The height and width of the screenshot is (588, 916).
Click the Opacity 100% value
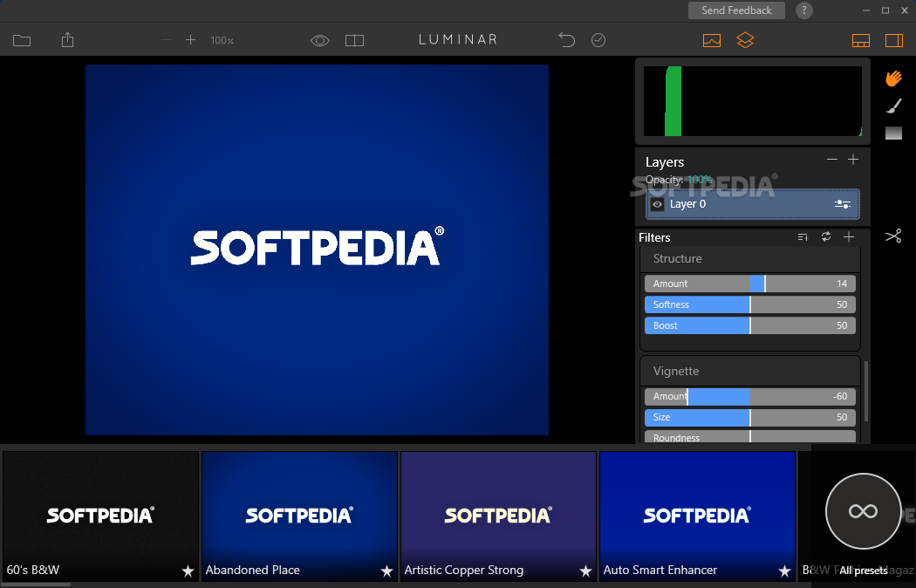pos(700,179)
